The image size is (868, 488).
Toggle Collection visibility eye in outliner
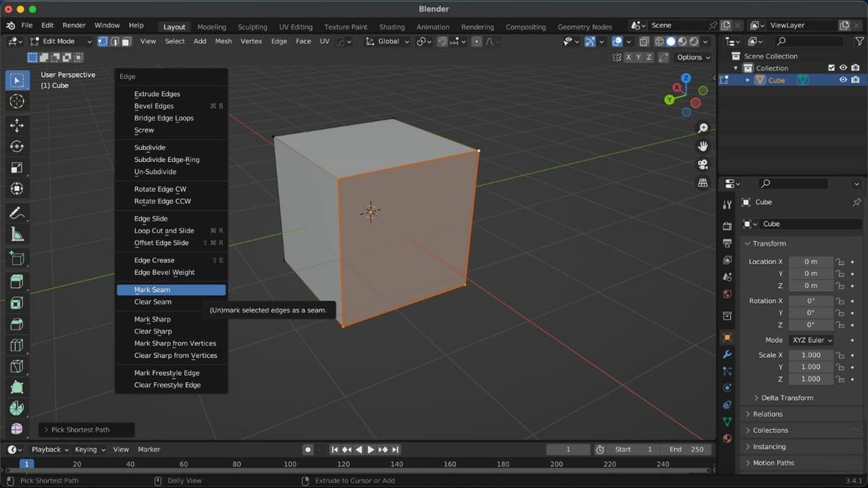(x=843, y=68)
